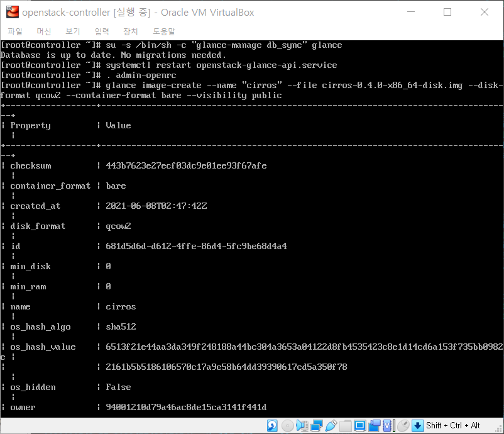This screenshot has width=504, height=434.
Task: Minimize the openstack-controller VirtualBox window
Action: coord(411,12)
